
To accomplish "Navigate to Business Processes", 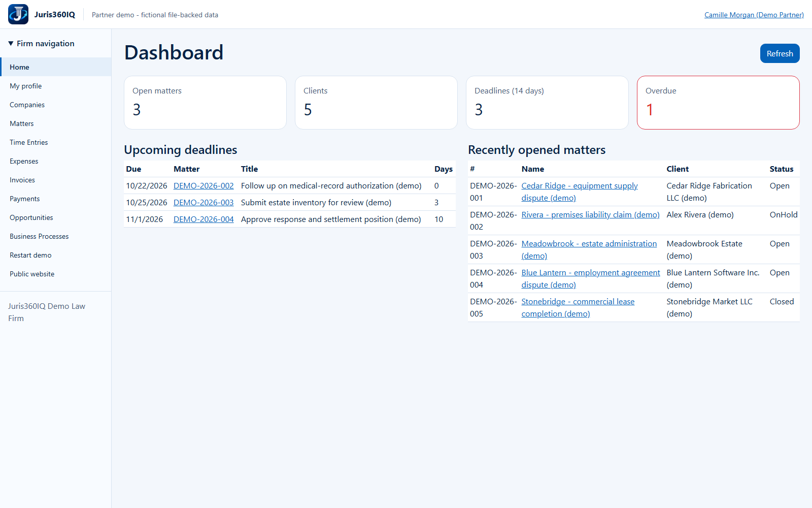I will click(x=56, y=236).
